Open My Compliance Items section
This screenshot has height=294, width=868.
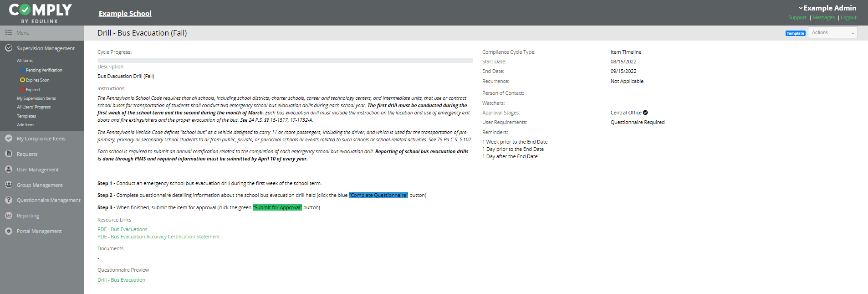pos(41,139)
